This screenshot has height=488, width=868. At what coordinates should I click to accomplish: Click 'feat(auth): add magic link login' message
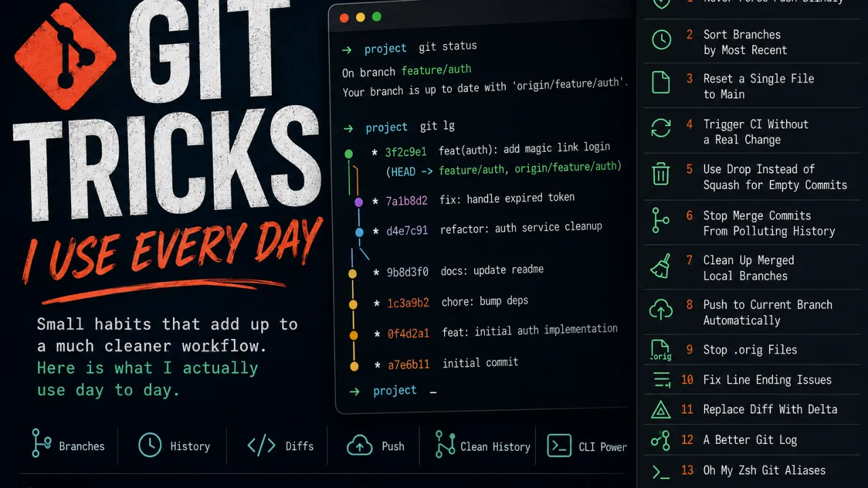point(524,148)
